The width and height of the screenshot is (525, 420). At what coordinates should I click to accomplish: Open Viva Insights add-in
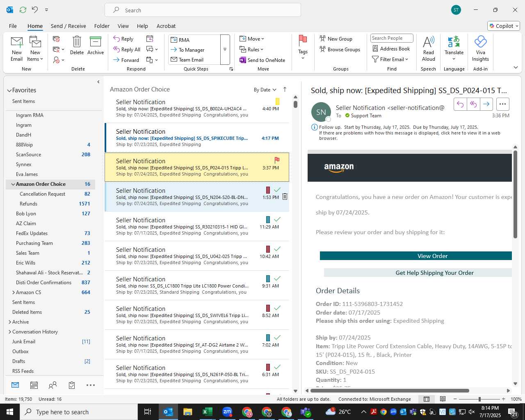coord(480,48)
